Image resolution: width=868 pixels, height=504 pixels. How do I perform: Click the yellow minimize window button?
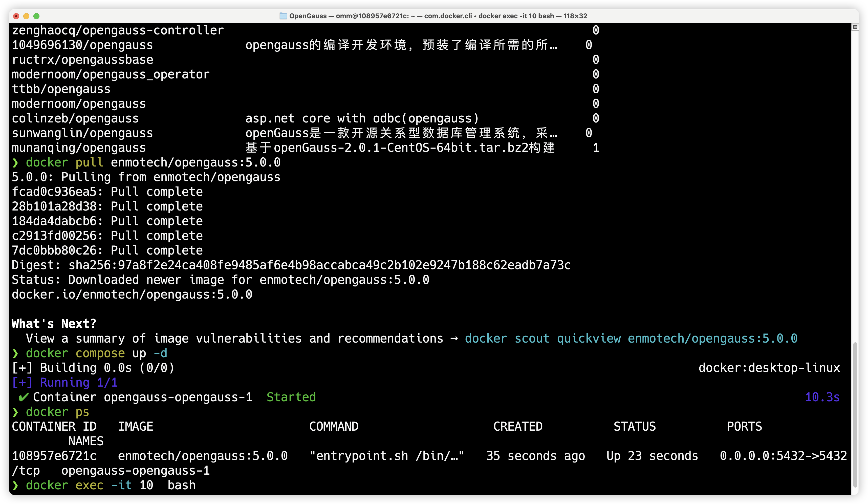pyautogui.click(x=26, y=16)
